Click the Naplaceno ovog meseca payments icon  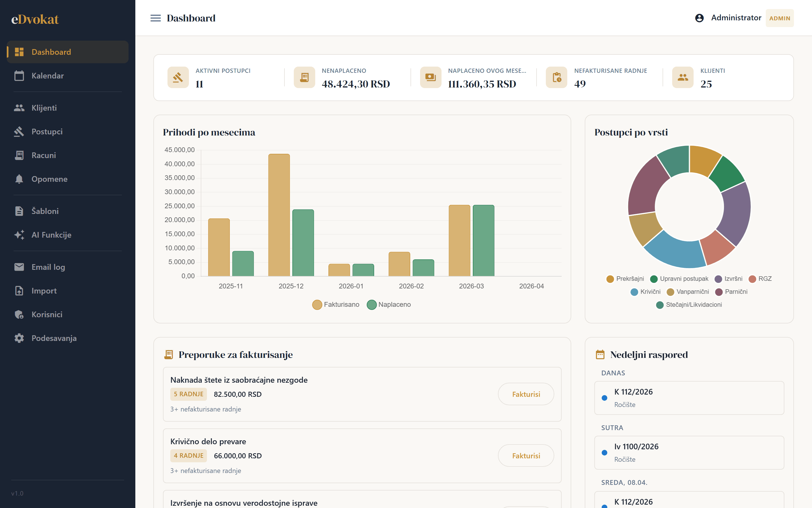(x=431, y=77)
